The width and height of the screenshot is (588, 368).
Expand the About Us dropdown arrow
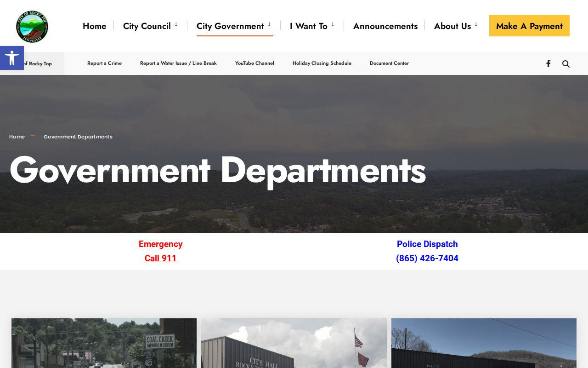pos(476,25)
